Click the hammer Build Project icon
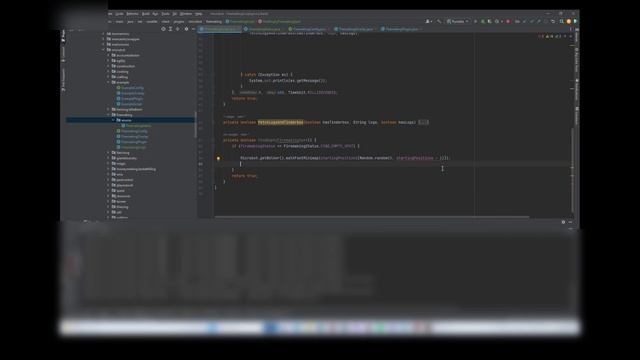 (x=439, y=21)
